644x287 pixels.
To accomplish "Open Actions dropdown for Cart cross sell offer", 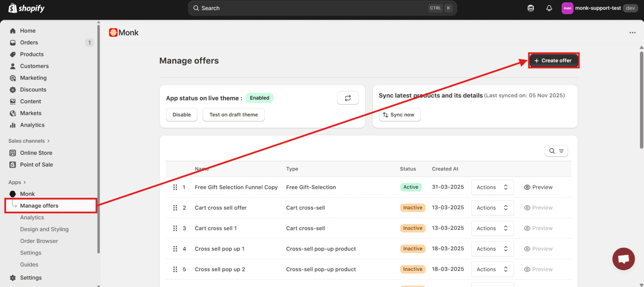I will click(492, 208).
